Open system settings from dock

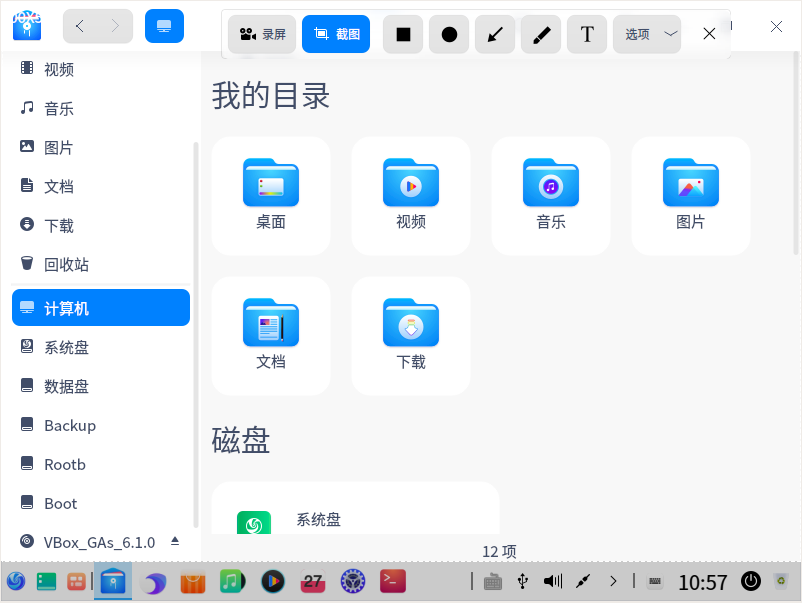pos(353,582)
